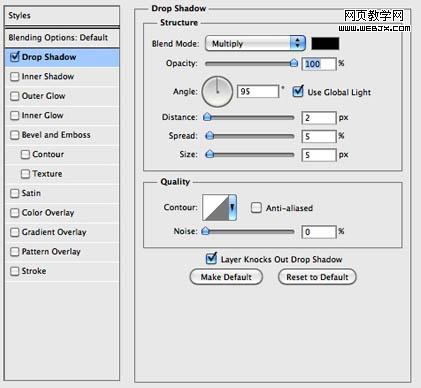Click the Size value input field
Image resolution: width=421 pixels, height=388 pixels.
(319, 155)
